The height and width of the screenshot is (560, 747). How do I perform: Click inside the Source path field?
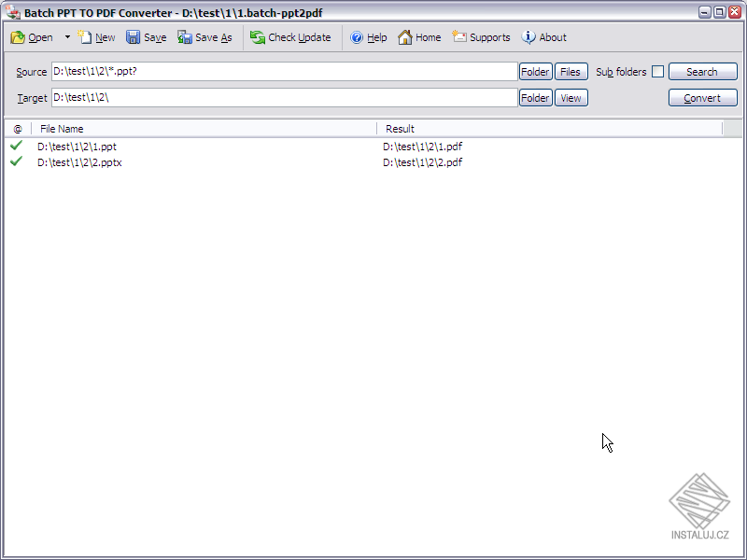(x=280, y=71)
